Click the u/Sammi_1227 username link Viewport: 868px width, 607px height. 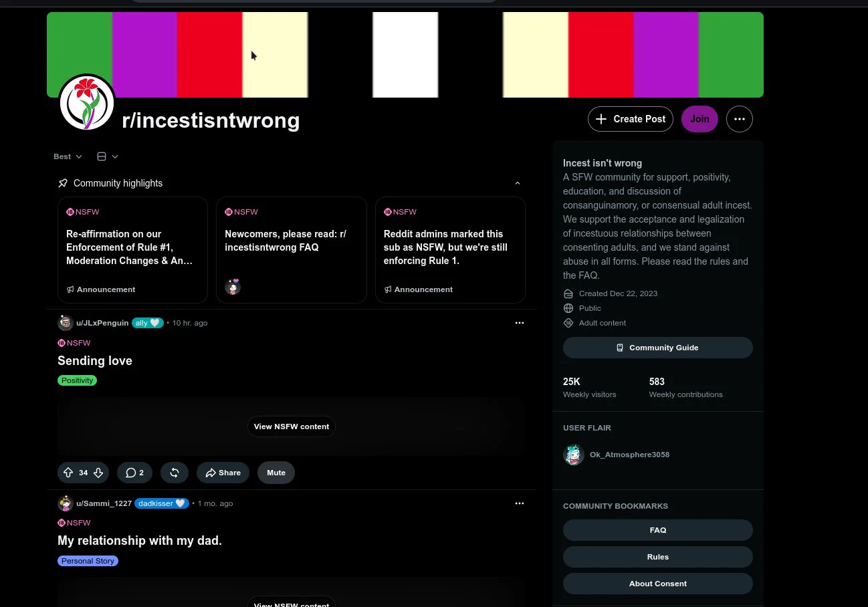pos(104,503)
